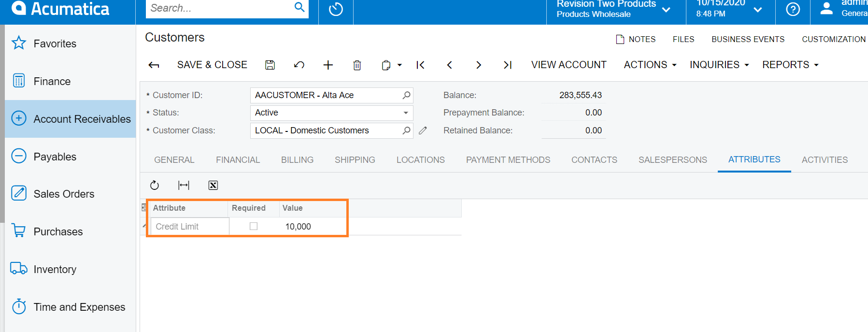Click the clipboard copy icon
Viewport: 868px width, 332px height.
pos(386,65)
